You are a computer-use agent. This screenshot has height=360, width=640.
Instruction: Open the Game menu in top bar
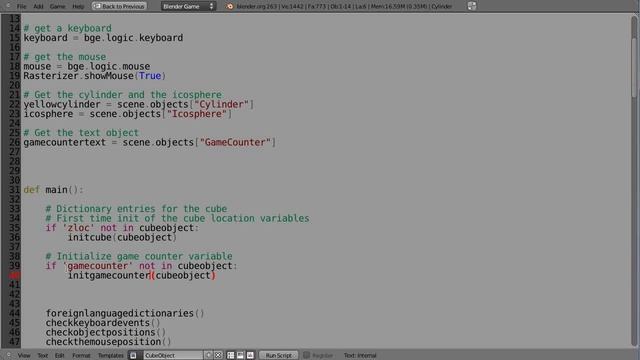click(x=58, y=7)
